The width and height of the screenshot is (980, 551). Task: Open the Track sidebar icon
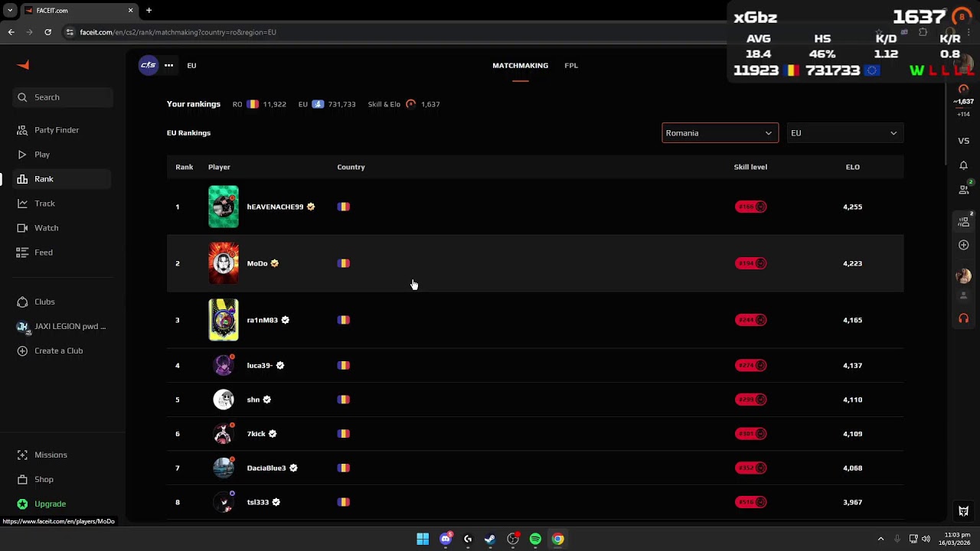coord(22,204)
